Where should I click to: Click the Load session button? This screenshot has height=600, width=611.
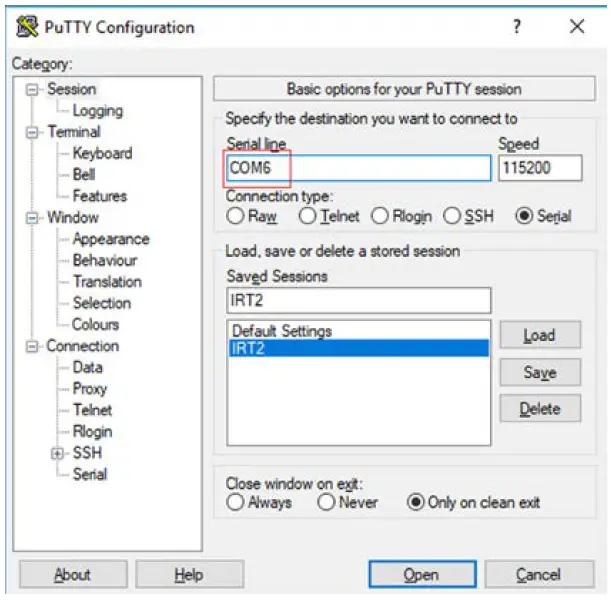(x=539, y=336)
